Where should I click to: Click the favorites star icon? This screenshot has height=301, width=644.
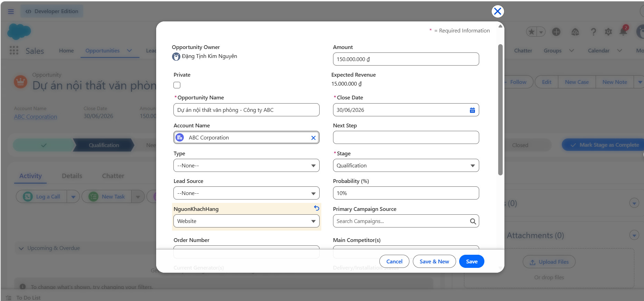[531, 32]
